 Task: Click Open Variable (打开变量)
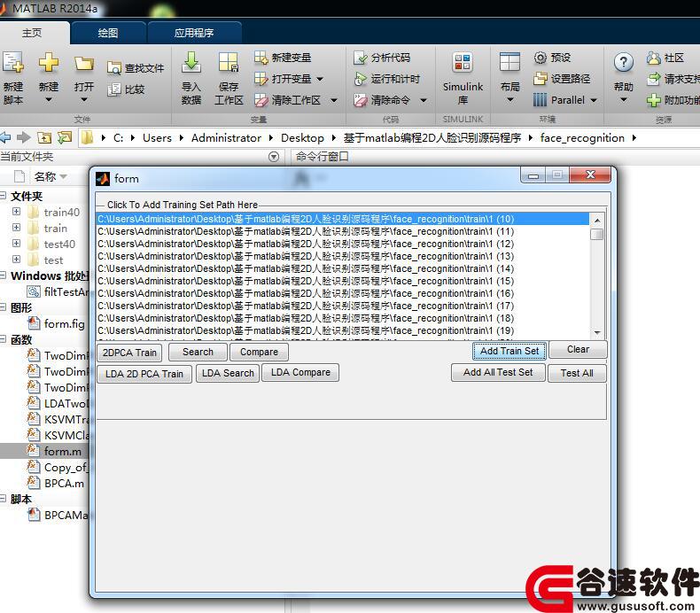coord(283,79)
